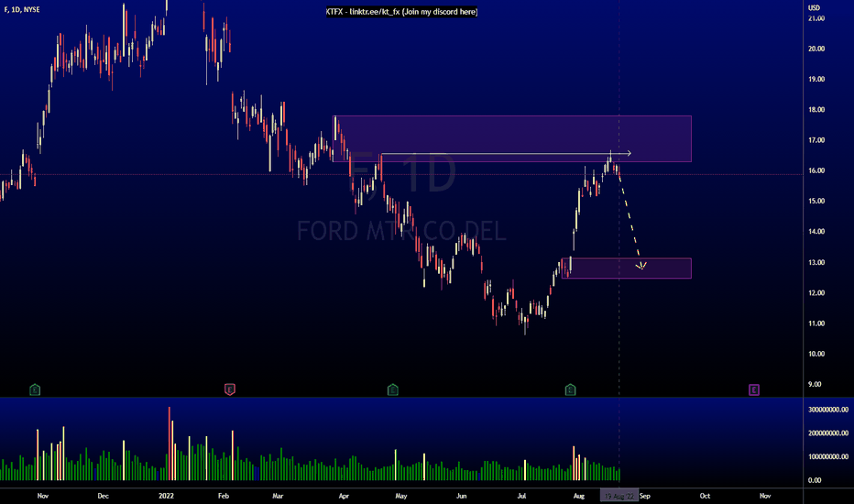854x504 pixels.
Task: Click the 14.00 price axis label
Action: 816,232
